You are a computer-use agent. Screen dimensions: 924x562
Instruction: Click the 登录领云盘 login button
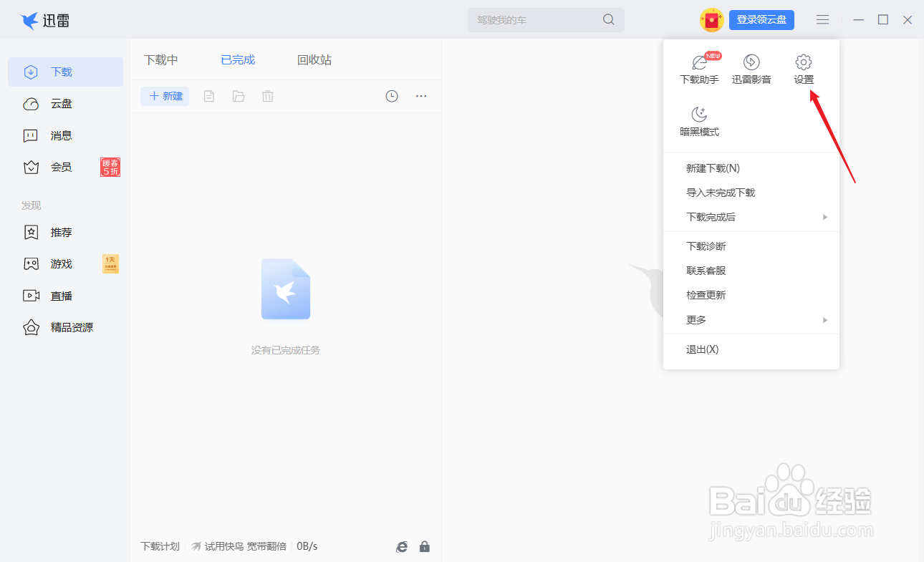[x=761, y=19]
